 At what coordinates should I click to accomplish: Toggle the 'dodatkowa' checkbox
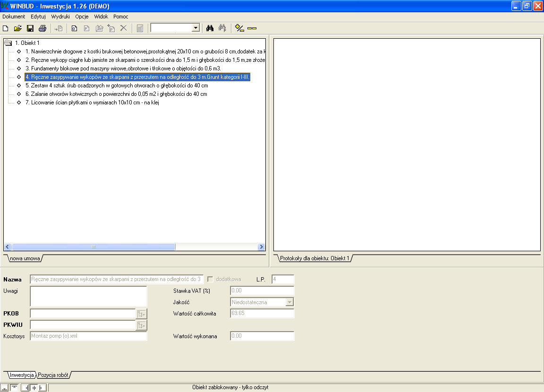(x=210, y=279)
